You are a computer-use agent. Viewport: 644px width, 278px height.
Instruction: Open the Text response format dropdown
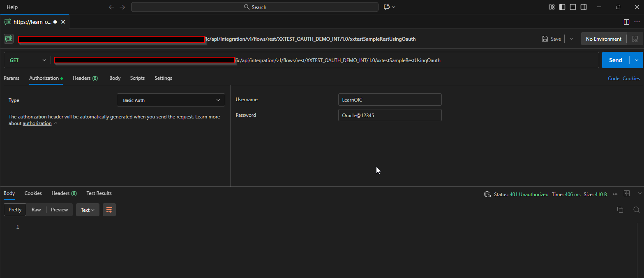tap(88, 210)
